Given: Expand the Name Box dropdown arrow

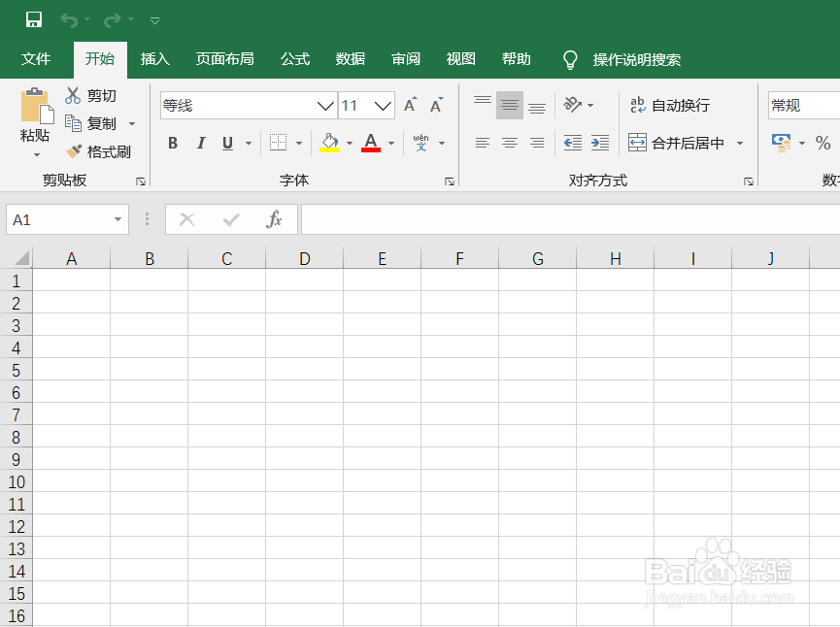Looking at the screenshot, I should coord(118,219).
